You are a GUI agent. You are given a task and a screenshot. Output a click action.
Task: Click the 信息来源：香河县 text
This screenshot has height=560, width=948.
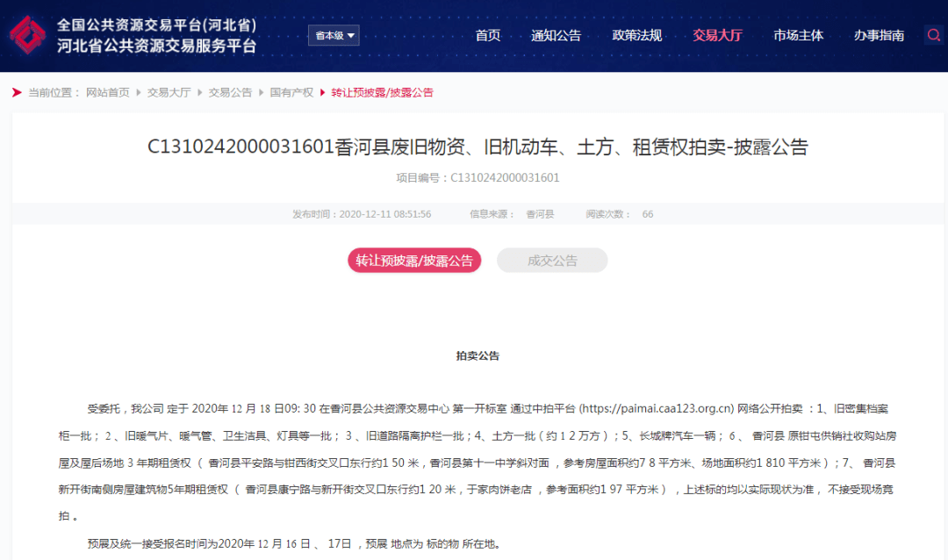pos(512,214)
